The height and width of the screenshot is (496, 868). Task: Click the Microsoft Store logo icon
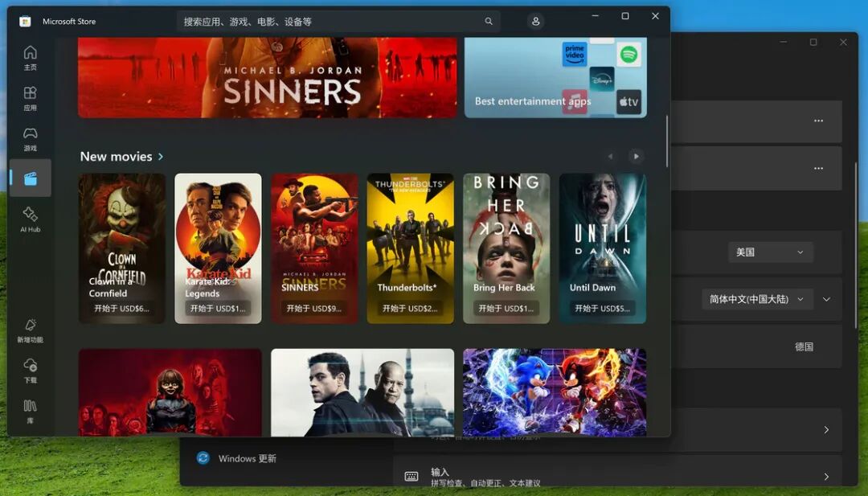[x=25, y=22]
